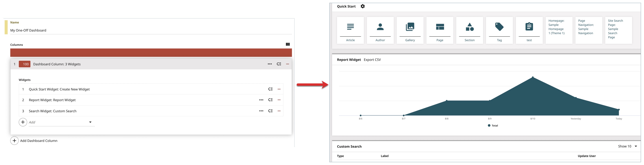Screen dimensions: 644x165
Task: Click the 8/10 peak data point on the chart
Action: (532, 77)
